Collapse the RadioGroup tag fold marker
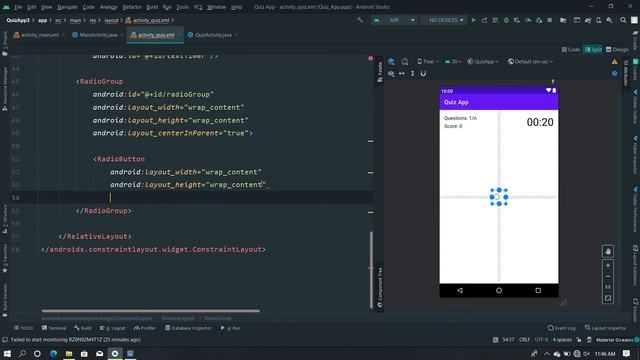Image resolution: width=640 pixels, height=360 pixels. 38,82
